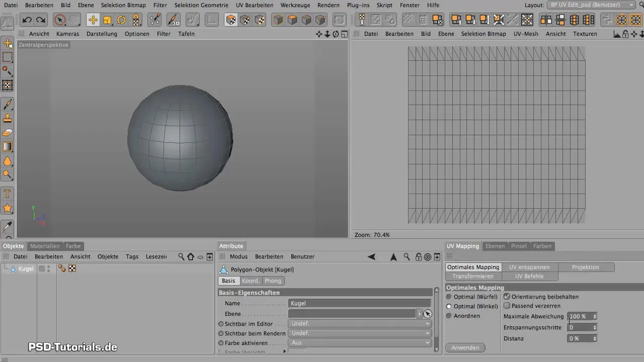644x362 pixels.
Task: Toggle the Sichtbar im Editor animation dot
Action: pos(221,324)
